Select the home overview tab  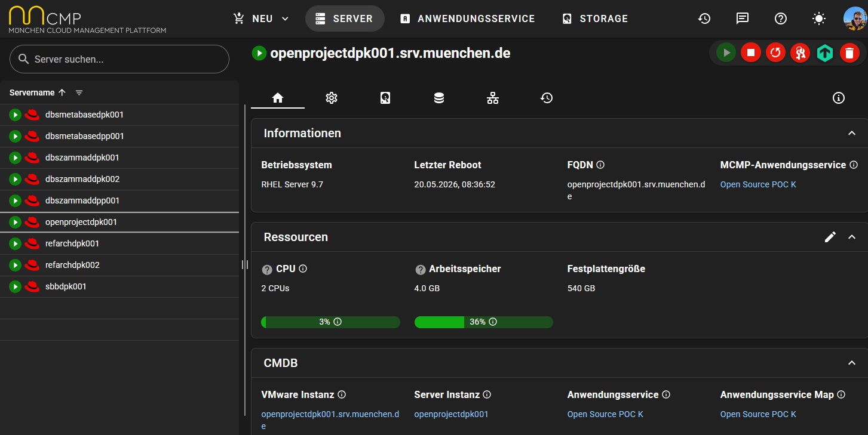point(278,98)
